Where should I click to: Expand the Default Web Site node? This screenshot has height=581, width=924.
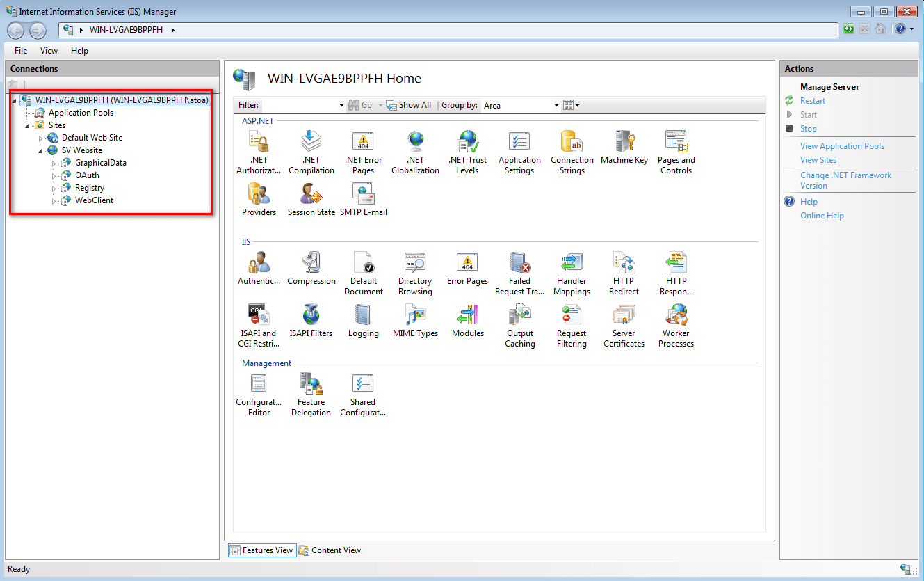click(40, 138)
